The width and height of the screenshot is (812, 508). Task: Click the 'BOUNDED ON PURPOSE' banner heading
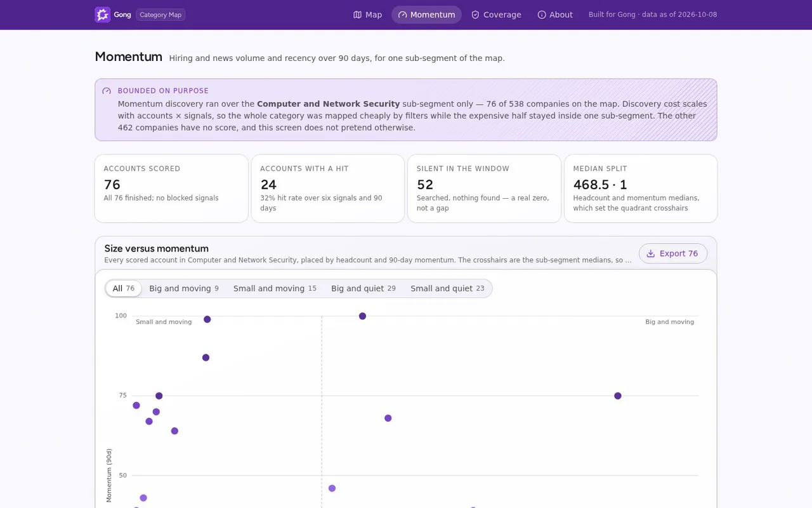[x=163, y=91]
